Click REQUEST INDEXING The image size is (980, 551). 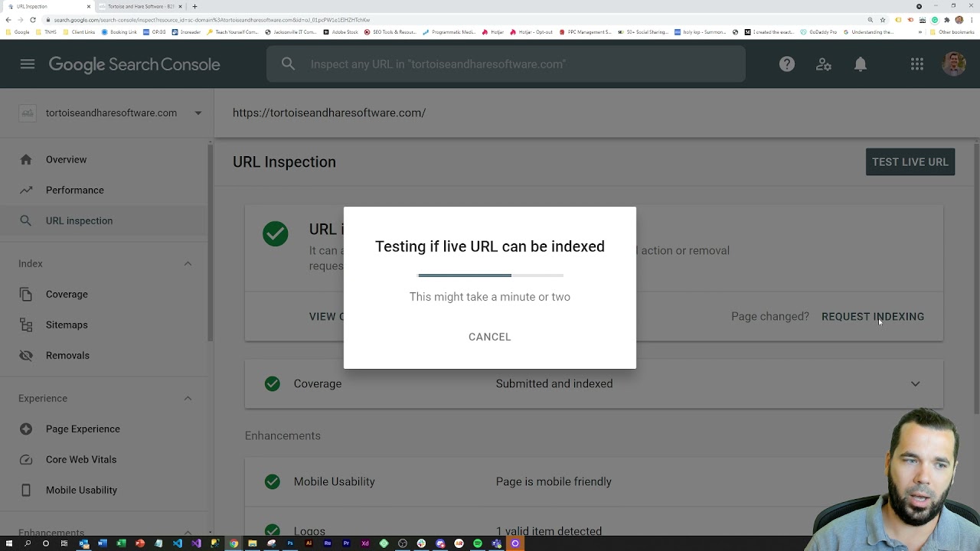click(873, 317)
